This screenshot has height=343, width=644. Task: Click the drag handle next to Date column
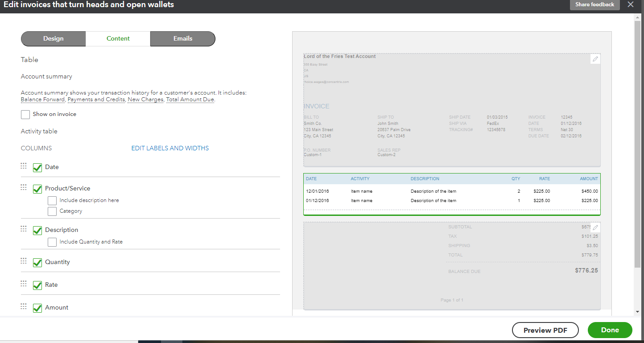(24, 165)
